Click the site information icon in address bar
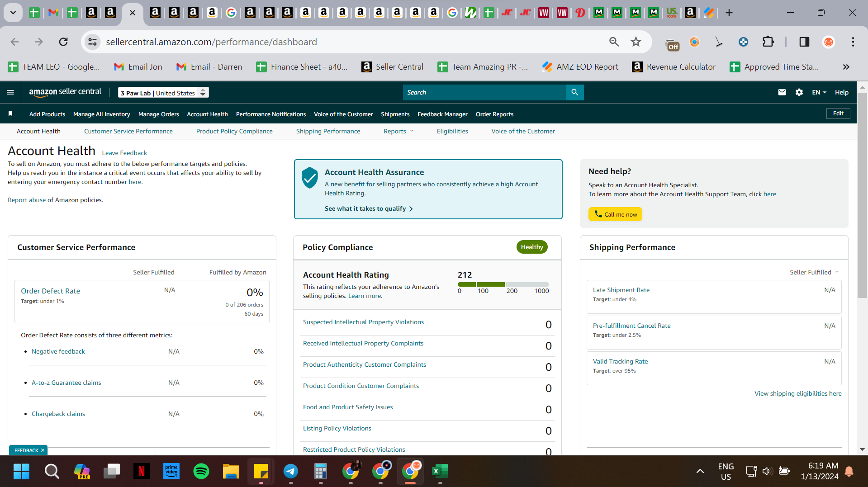Image resolution: width=868 pixels, height=487 pixels. click(92, 42)
